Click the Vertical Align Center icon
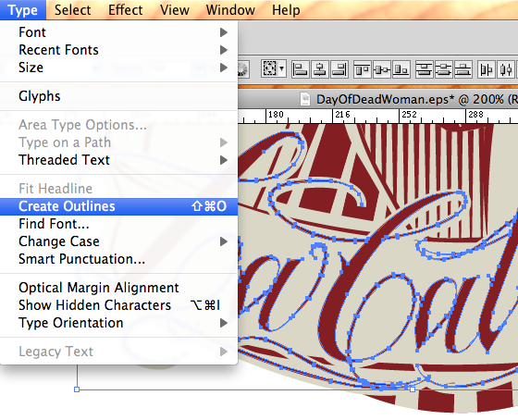This screenshot has height=420, width=518. 382,69
